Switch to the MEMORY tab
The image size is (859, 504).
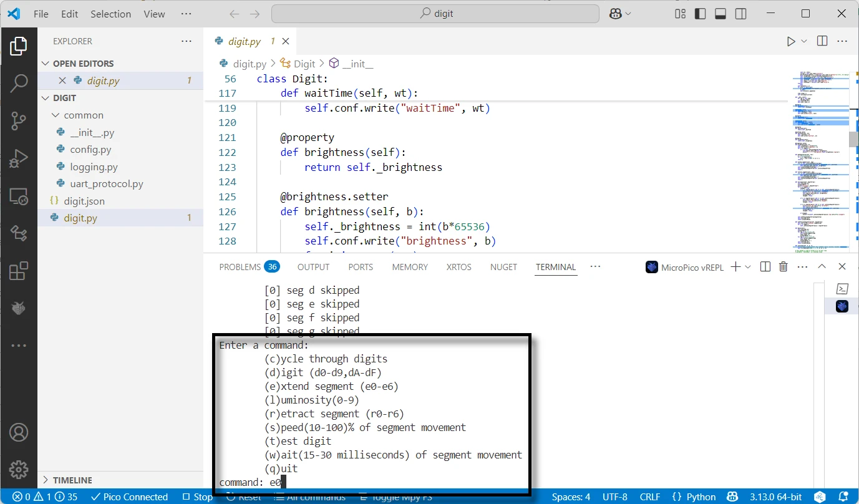pos(410,267)
